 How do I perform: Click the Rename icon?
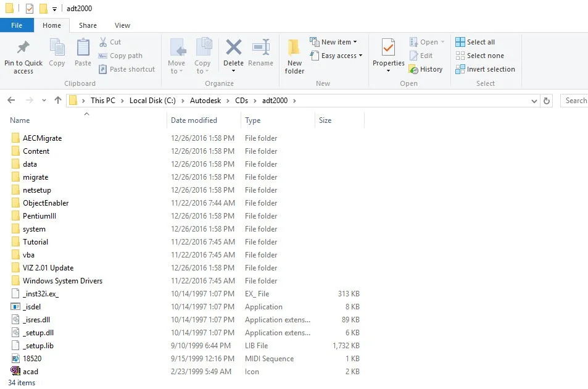pos(260,48)
